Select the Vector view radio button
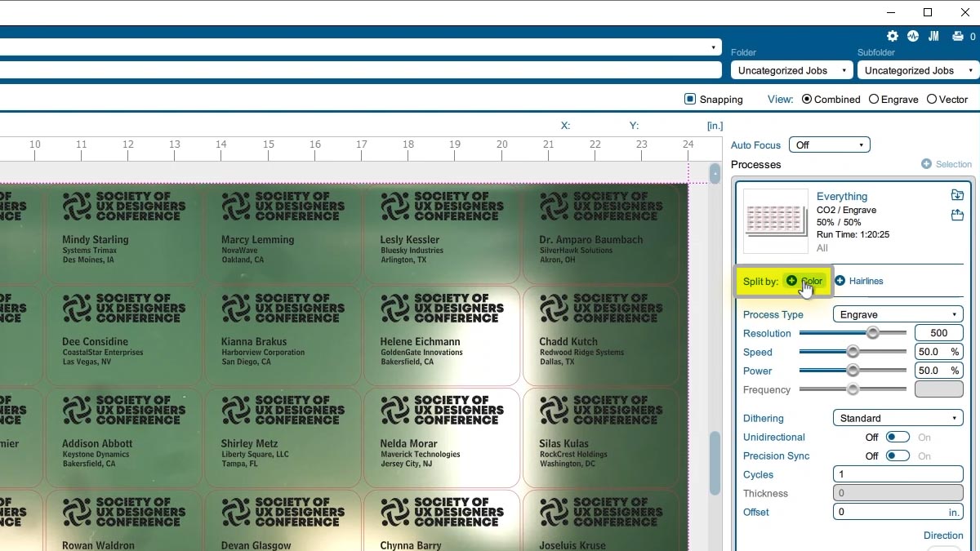Image resolution: width=980 pixels, height=551 pixels. [932, 99]
